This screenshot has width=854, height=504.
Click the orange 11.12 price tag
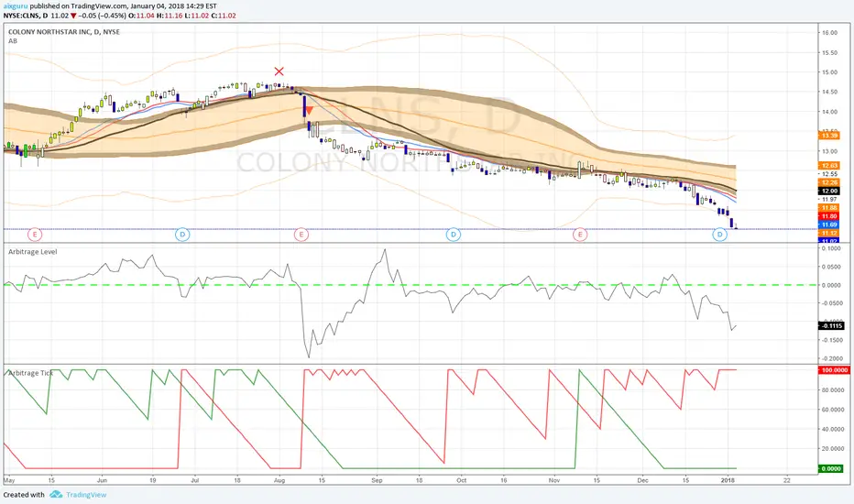(829, 233)
